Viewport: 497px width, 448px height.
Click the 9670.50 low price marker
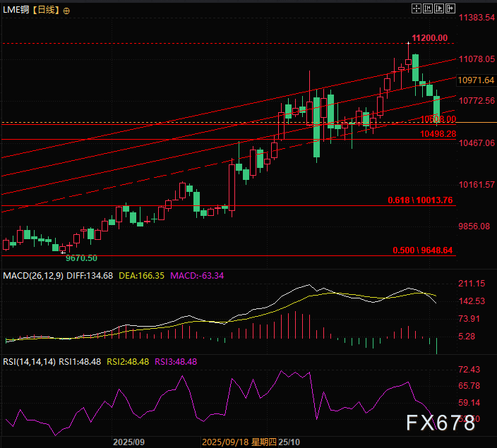(x=81, y=259)
